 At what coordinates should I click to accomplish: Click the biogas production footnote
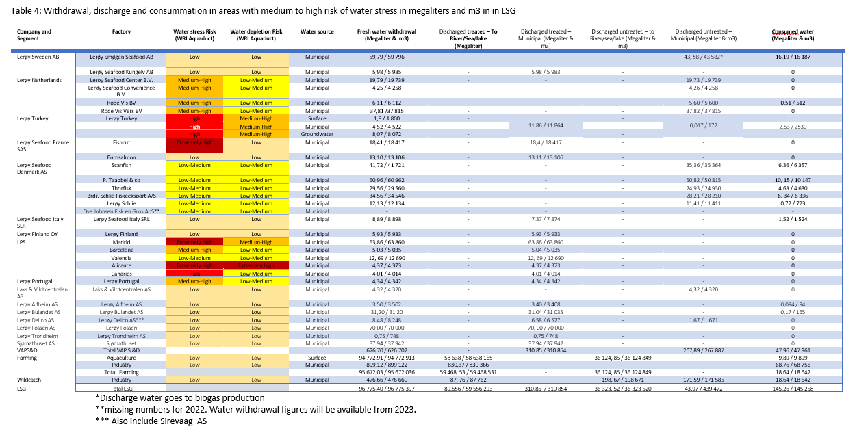[x=179, y=398]
